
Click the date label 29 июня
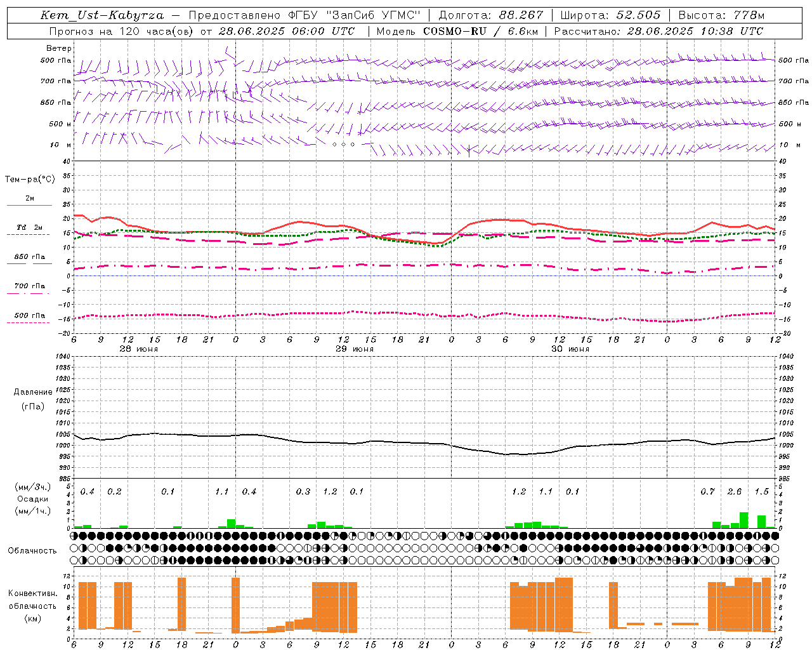pyautogui.click(x=354, y=349)
